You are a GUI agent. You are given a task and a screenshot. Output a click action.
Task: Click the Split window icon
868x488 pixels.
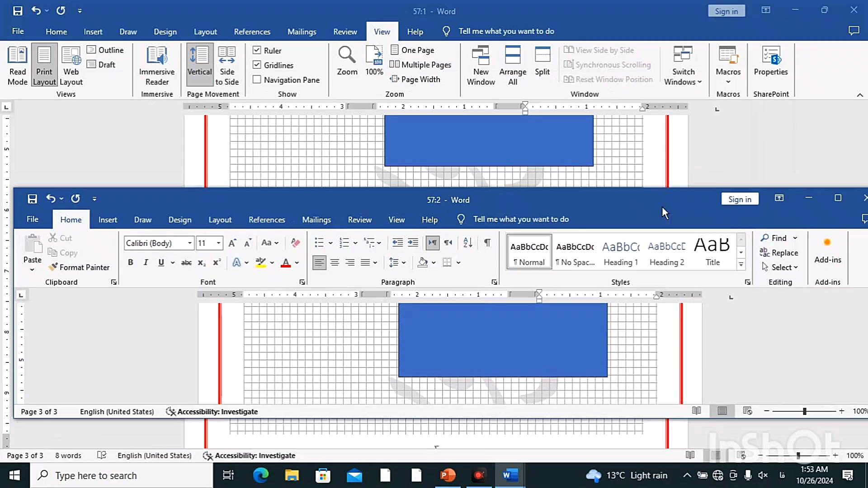coord(542,61)
